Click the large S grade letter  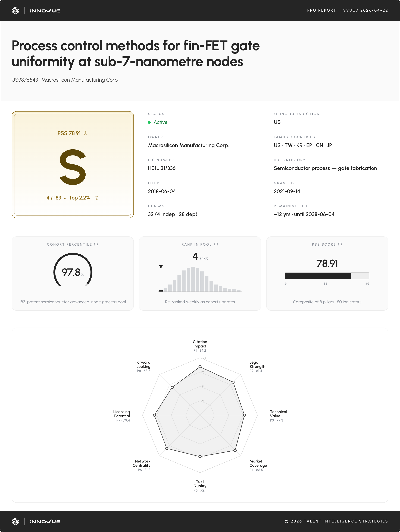[x=73, y=167]
